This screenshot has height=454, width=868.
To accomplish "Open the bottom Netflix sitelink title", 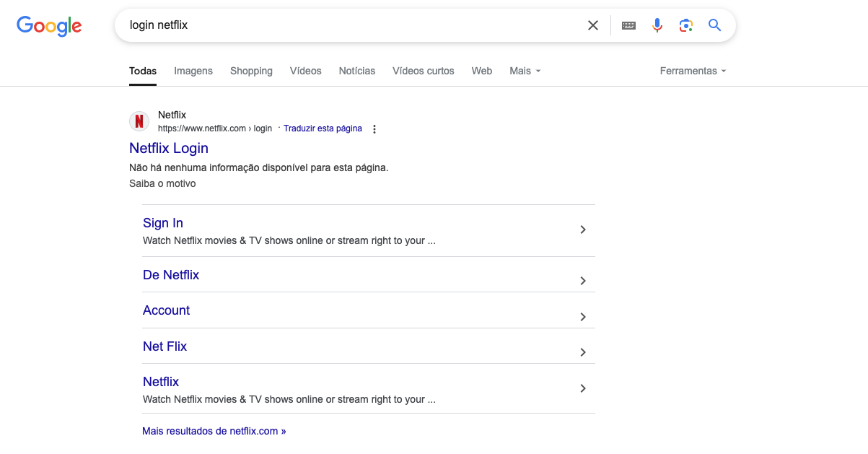I will pyautogui.click(x=161, y=382).
